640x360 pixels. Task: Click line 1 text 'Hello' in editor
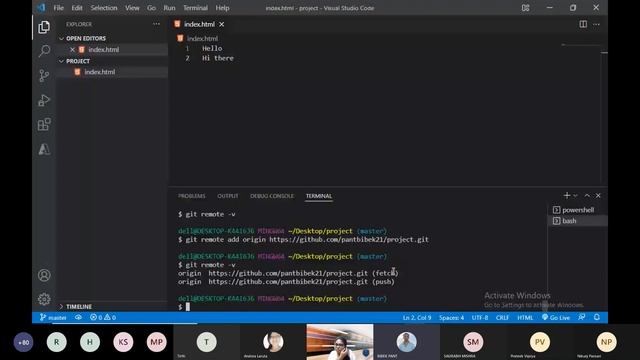(x=212, y=48)
